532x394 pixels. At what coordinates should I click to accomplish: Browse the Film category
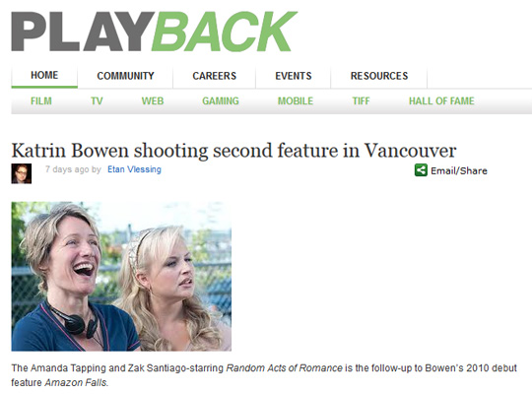(x=41, y=101)
